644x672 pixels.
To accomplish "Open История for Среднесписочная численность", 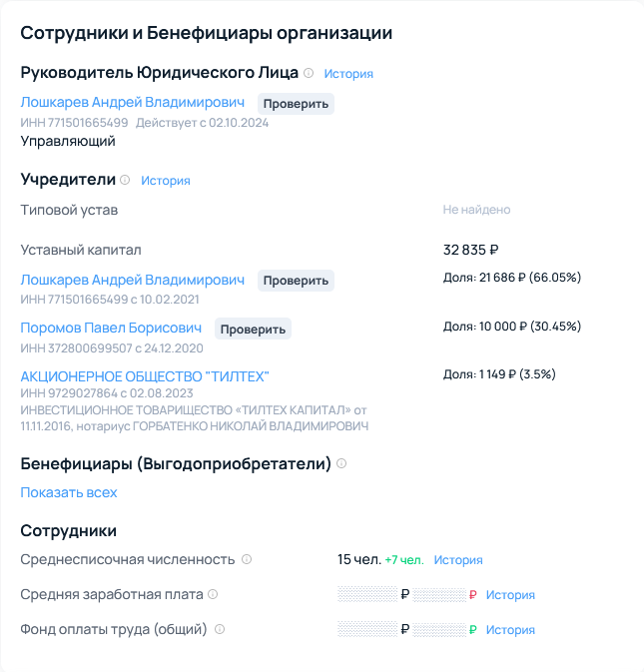I will click(x=458, y=560).
